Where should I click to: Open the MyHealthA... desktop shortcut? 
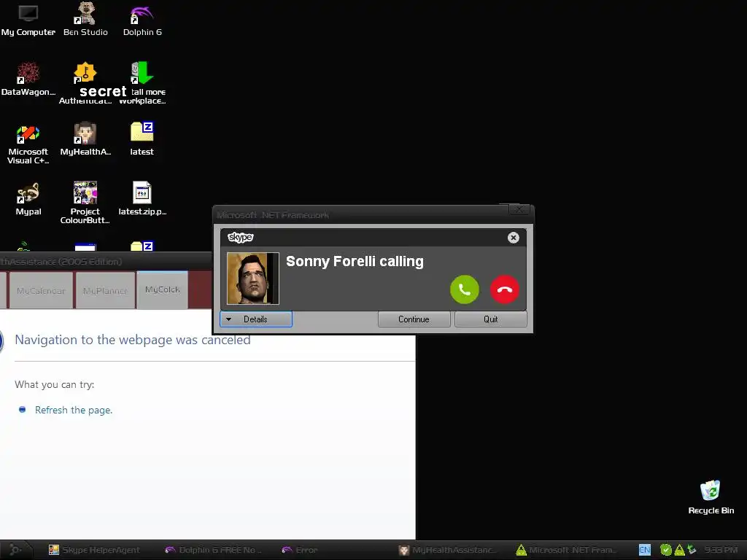pyautogui.click(x=85, y=139)
